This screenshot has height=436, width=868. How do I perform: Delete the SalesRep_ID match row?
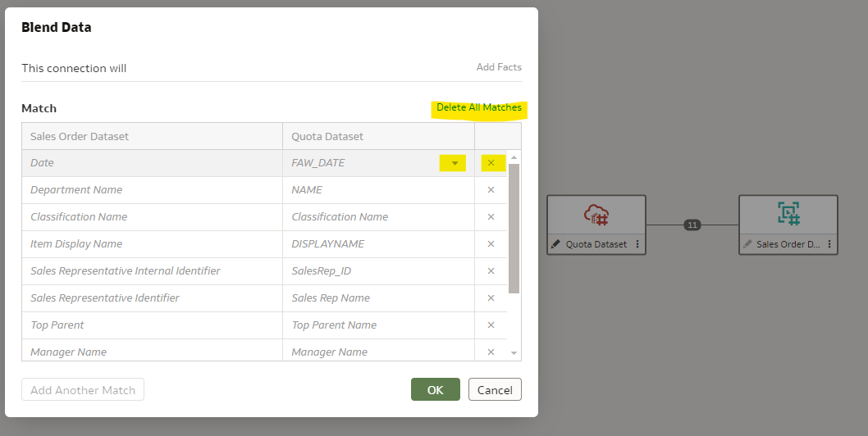491,271
